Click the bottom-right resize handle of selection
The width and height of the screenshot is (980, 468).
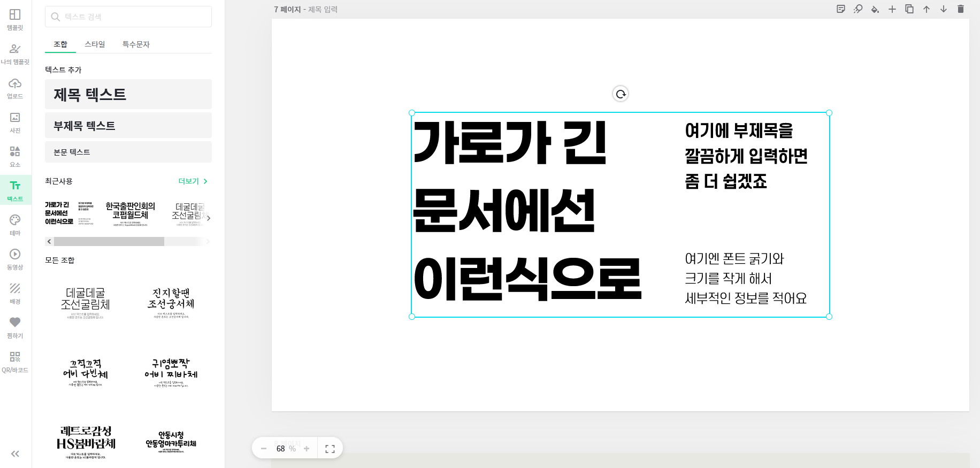pyautogui.click(x=829, y=317)
